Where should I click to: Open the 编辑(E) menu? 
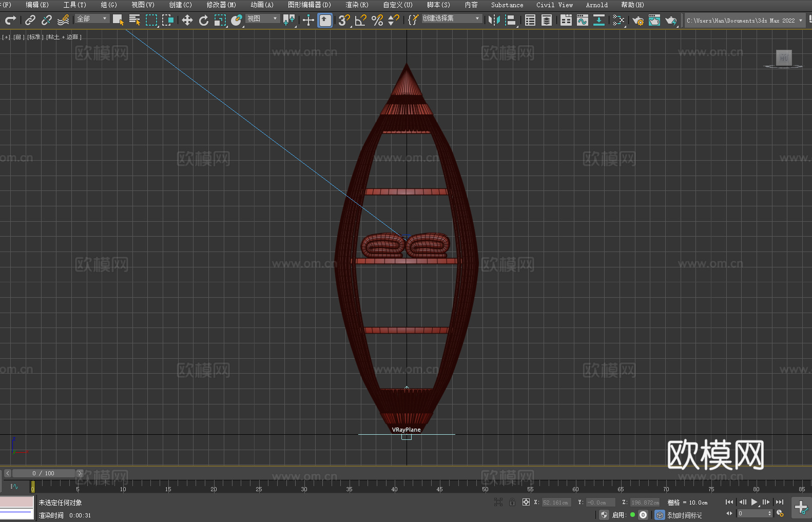click(x=37, y=5)
